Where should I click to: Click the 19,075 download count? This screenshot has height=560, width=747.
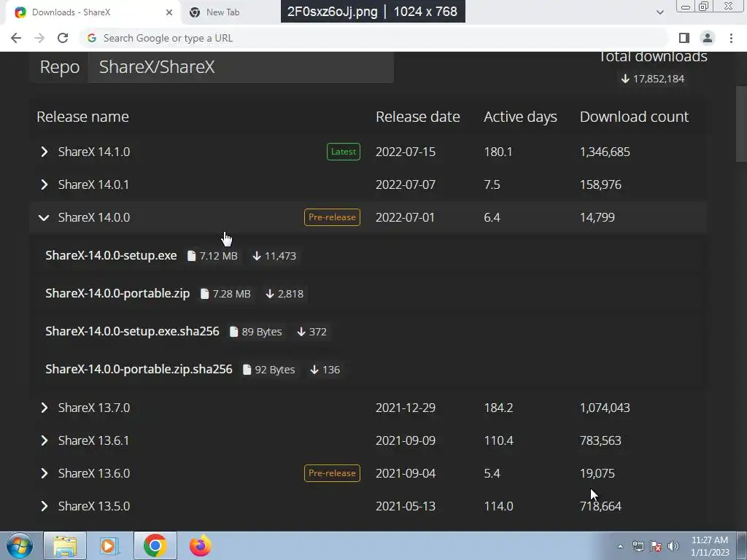(x=597, y=473)
